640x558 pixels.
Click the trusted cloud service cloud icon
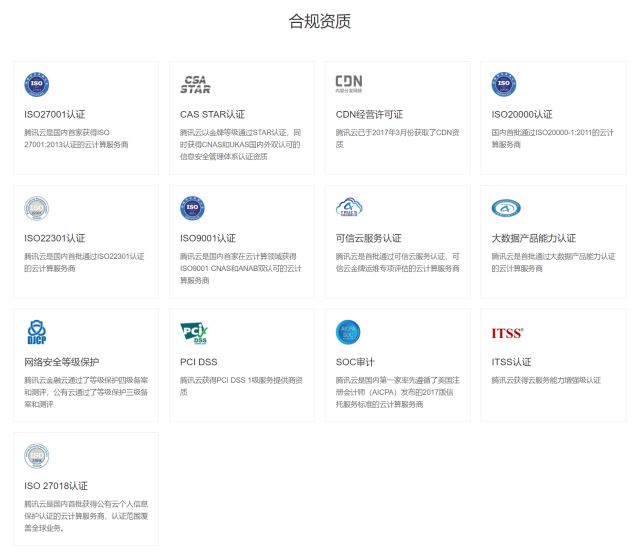[349, 207]
